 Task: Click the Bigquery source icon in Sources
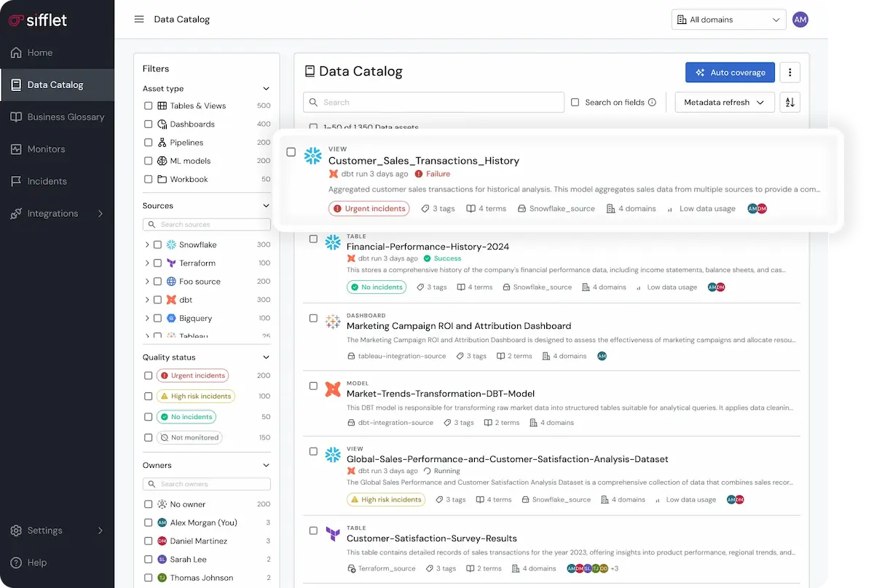point(171,318)
